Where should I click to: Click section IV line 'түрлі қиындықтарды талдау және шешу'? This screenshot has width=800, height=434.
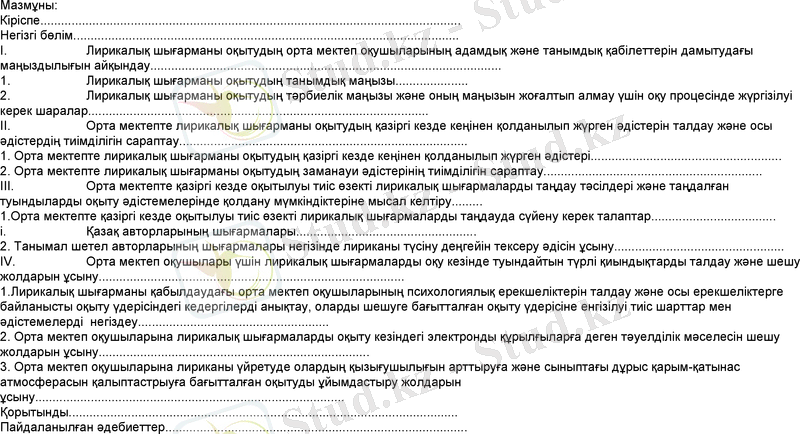point(400,261)
